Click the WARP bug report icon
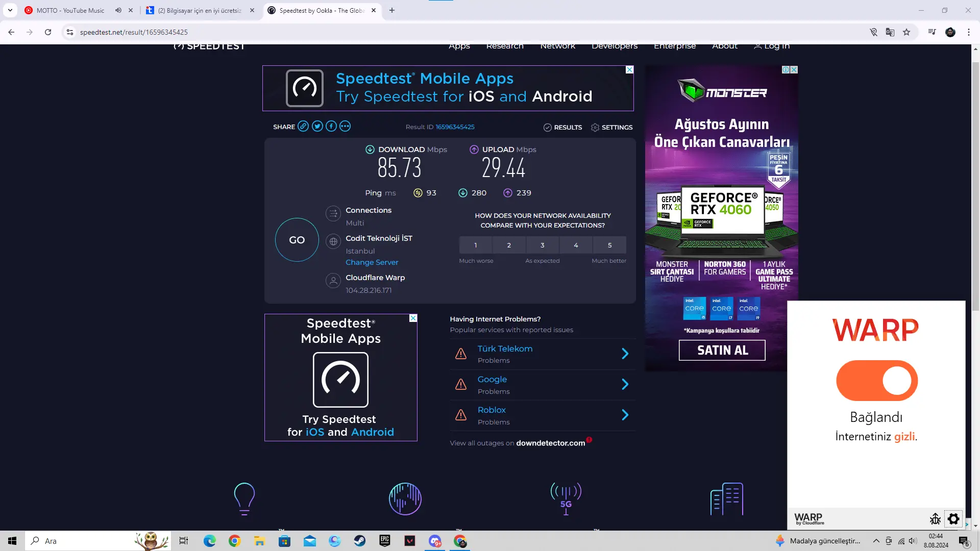Screen dimensions: 980x551 935,519
